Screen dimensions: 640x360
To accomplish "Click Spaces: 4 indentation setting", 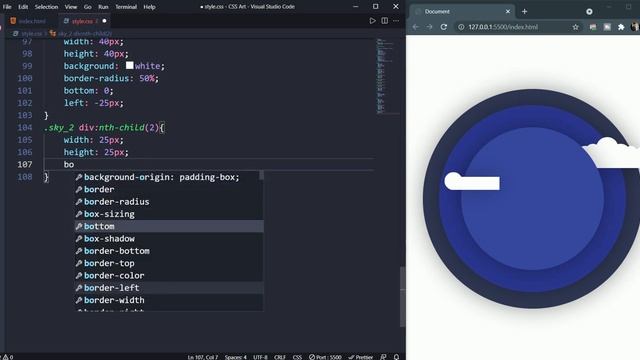I will click(236, 357).
